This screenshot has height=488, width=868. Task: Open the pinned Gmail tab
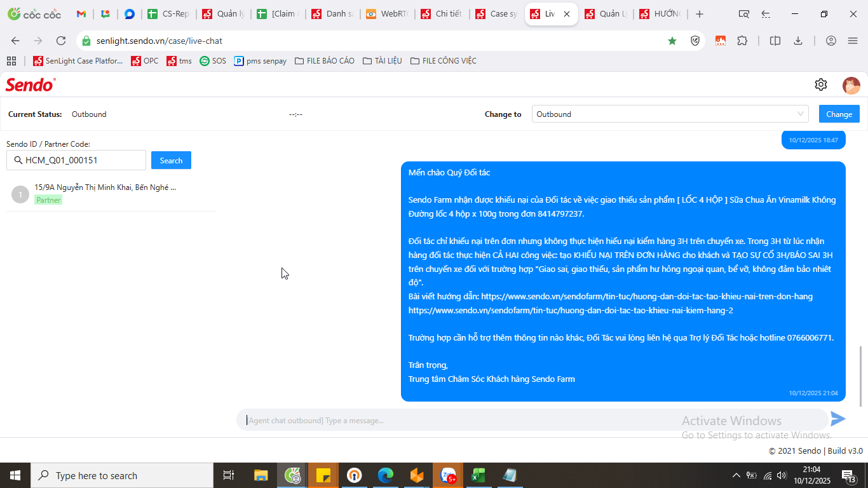point(81,14)
